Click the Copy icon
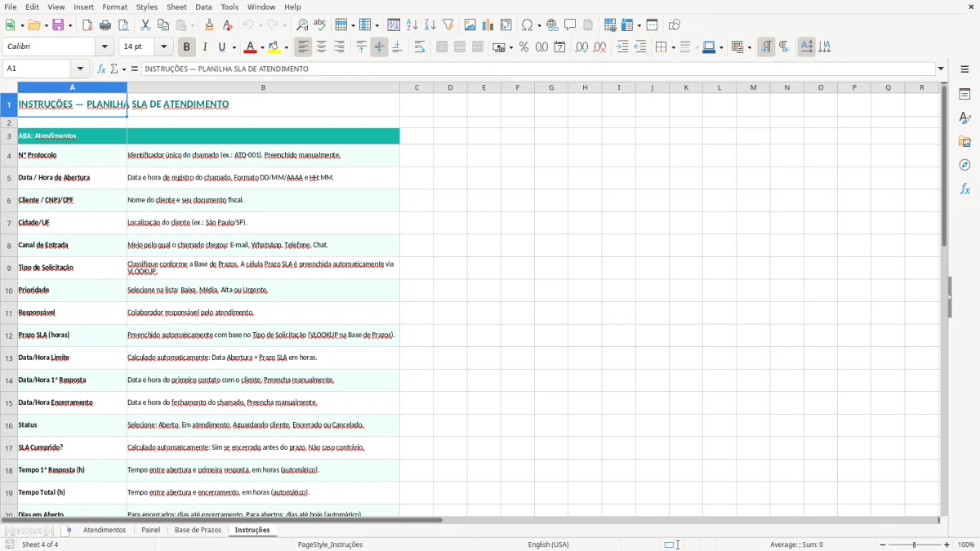This screenshot has width=980, height=551. tap(163, 25)
